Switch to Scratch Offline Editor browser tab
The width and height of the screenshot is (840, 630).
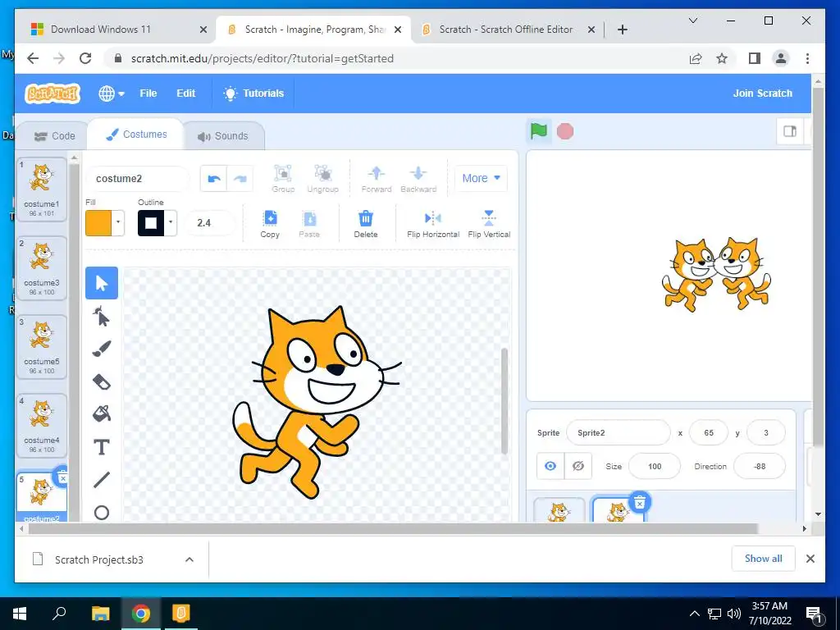[505, 30]
